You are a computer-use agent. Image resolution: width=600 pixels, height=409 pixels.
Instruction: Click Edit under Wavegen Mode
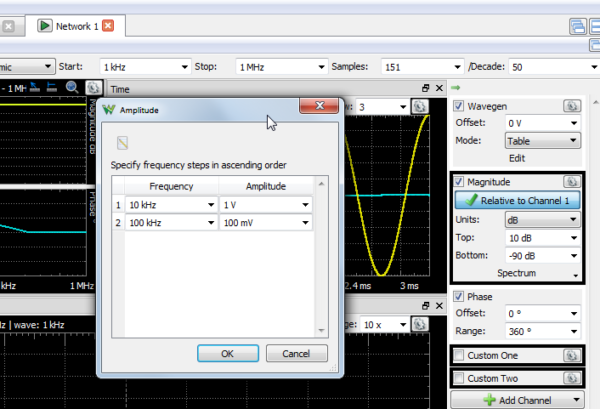pyautogui.click(x=517, y=158)
